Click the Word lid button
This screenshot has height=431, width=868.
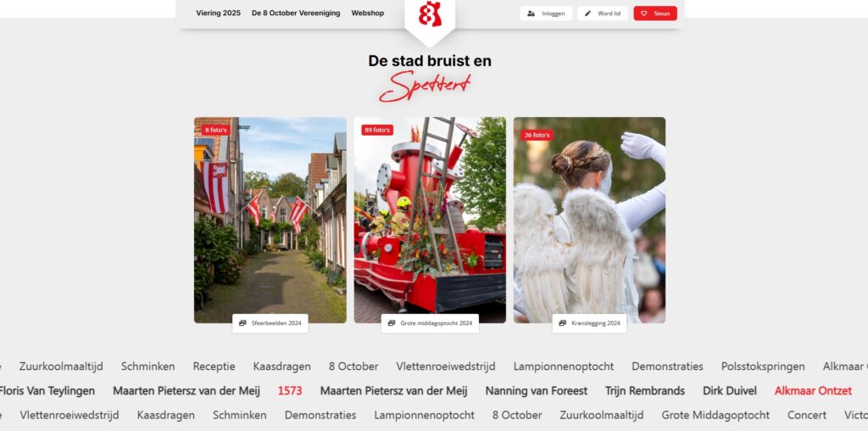603,14
